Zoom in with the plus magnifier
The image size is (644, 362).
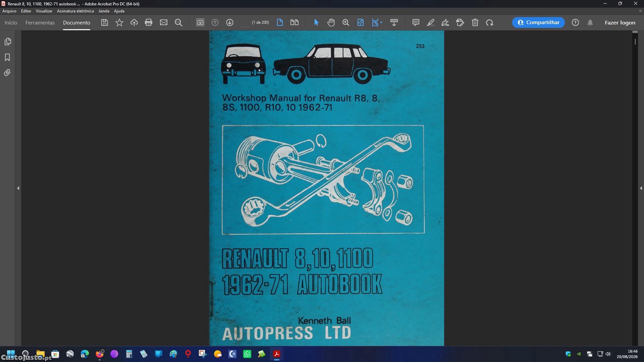pyautogui.click(x=346, y=22)
